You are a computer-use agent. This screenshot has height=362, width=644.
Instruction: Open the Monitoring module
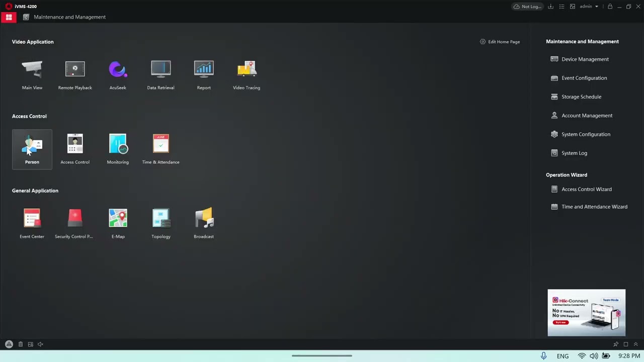pos(118,149)
